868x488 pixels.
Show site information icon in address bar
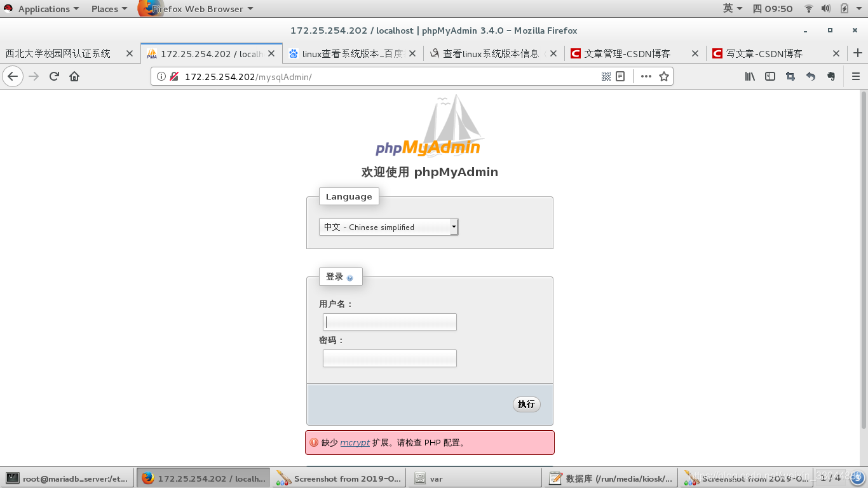click(161, 76)
